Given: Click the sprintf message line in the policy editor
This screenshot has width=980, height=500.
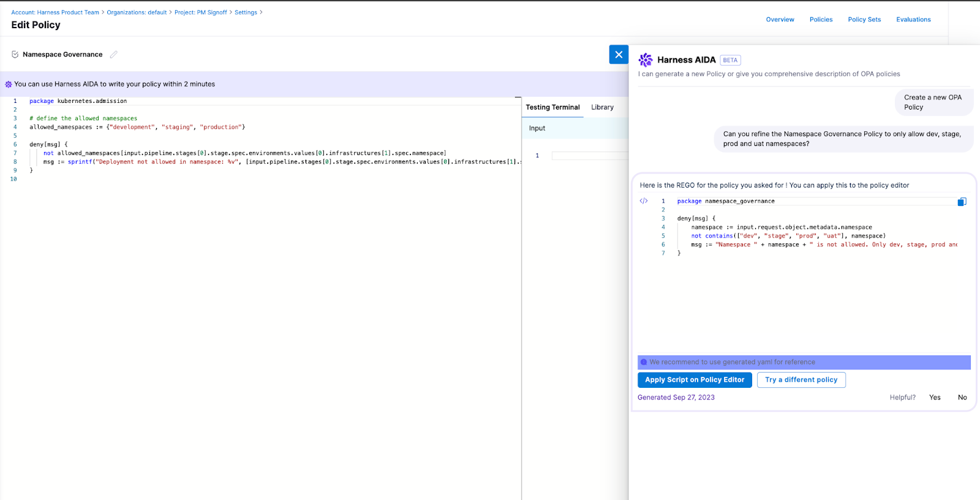Looking at the screenshot, I should [x=282, y=162].
